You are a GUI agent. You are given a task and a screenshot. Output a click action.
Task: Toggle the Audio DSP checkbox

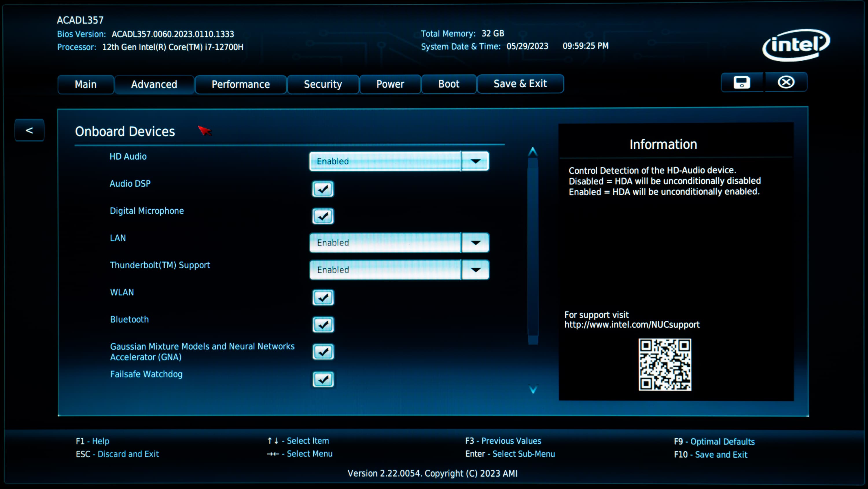[323, 189]
